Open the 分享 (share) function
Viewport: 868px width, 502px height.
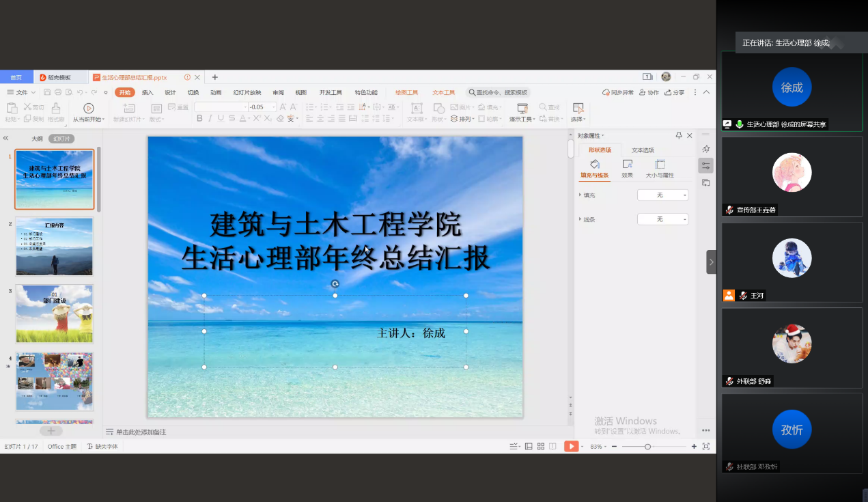tap(675, 92)
